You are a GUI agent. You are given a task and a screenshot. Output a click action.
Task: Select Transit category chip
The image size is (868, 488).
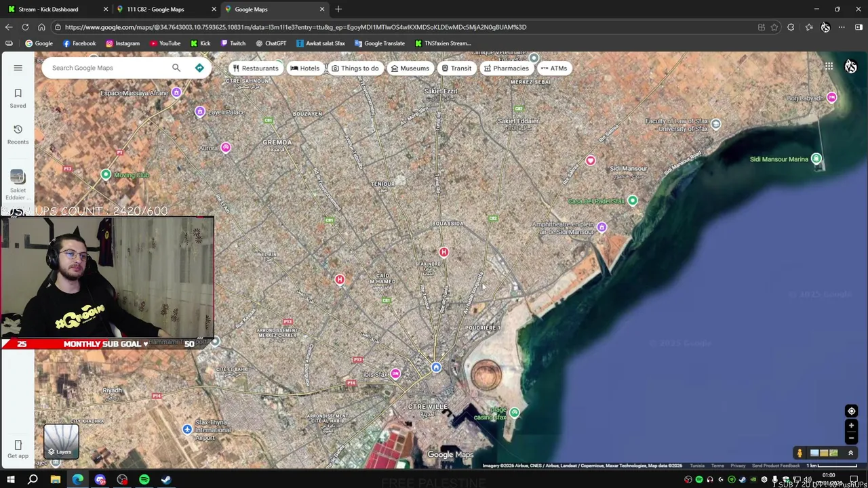point(456,68)
